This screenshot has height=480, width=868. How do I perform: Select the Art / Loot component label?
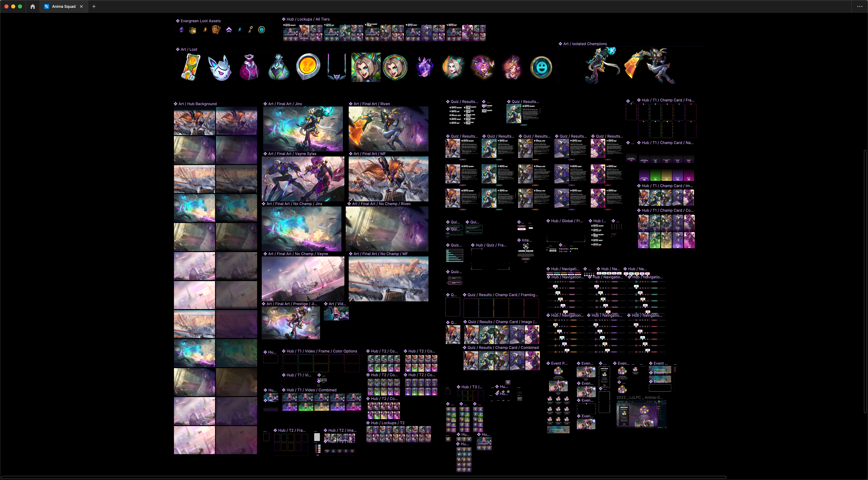(189, 49)
